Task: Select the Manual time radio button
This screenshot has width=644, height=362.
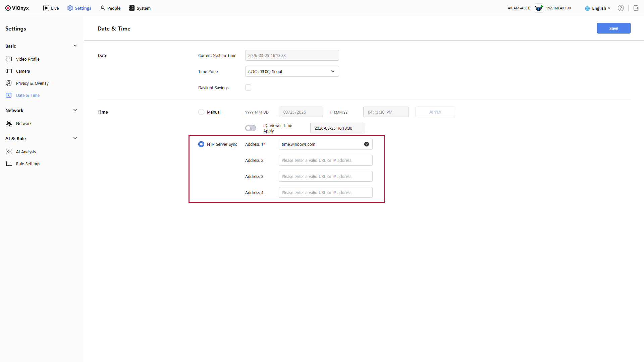Action: 201,112
